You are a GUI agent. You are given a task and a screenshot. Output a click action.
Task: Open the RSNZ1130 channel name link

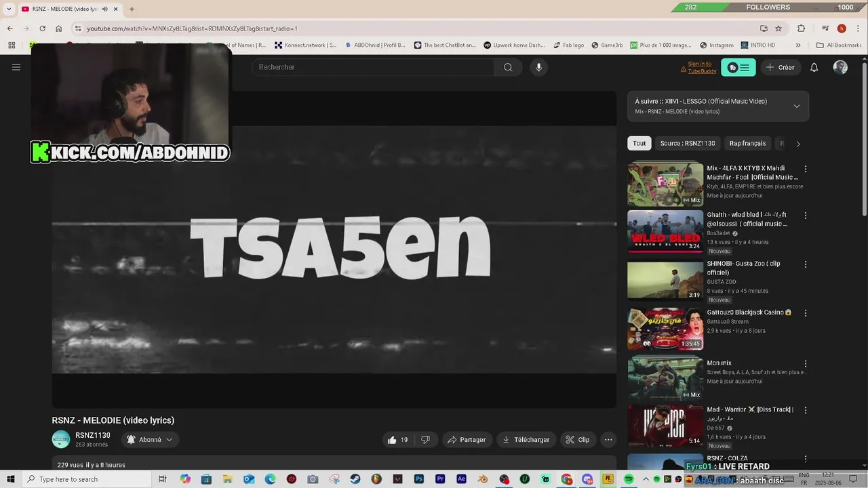point(92,435)
